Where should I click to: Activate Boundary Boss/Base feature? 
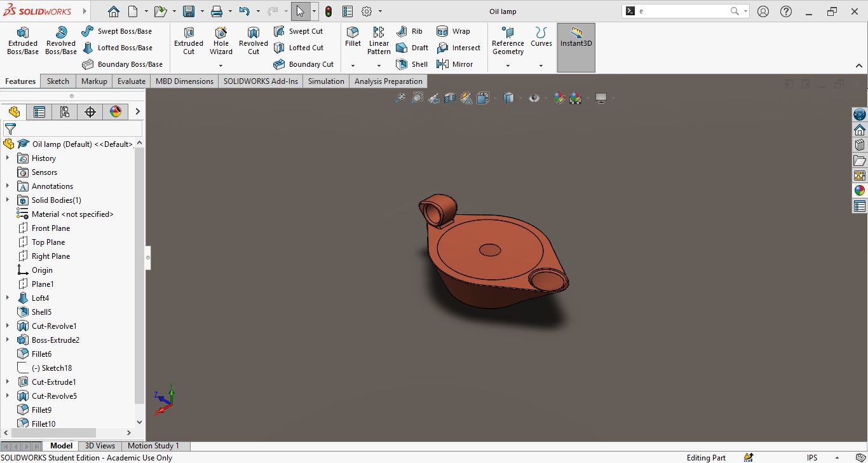pyautogui.click(x=122, y=64)
